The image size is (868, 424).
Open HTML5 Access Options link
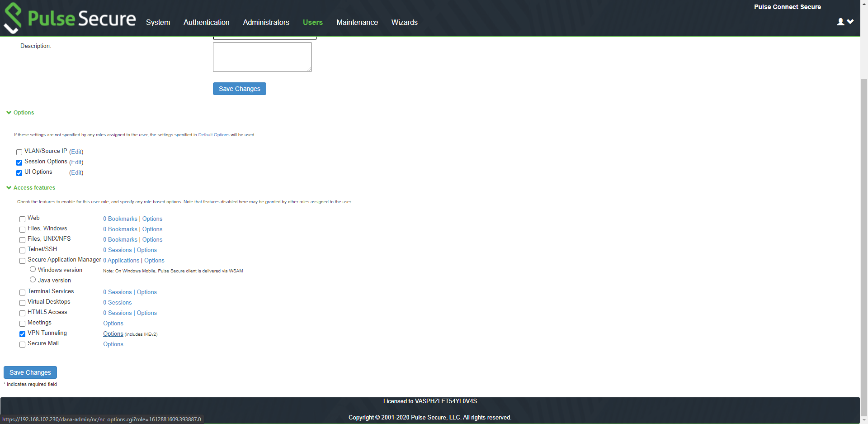[x=147, y=313]
